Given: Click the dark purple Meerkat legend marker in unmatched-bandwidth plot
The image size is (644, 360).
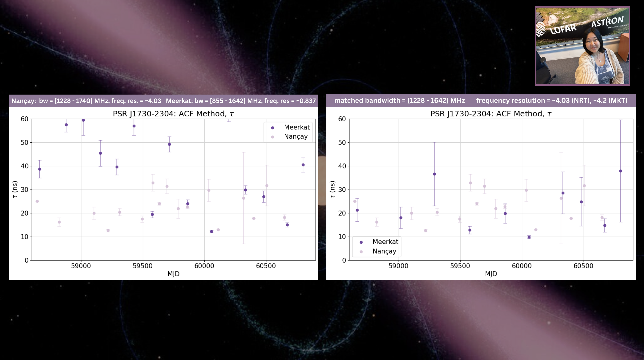Looking at the screenshot, I should tap(272, 128).
